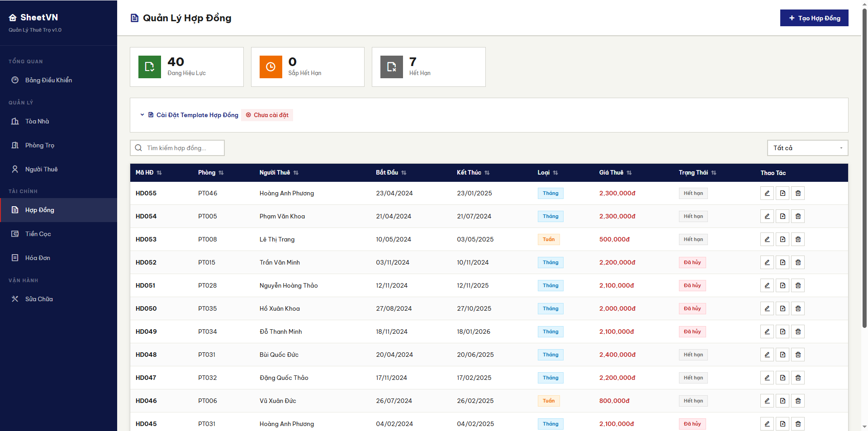
Task: Delete contract HD055 using trash icon
Action: coord(798,193)
